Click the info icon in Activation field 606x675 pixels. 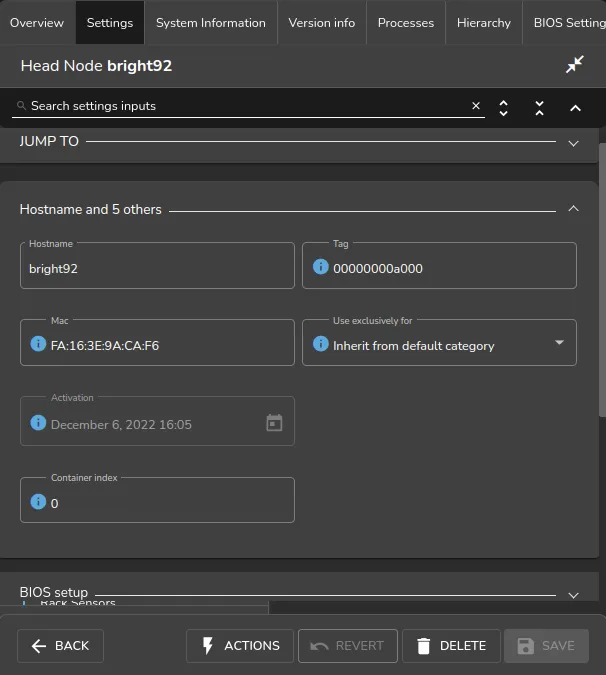pyautogui.click(x=38, y=423)
